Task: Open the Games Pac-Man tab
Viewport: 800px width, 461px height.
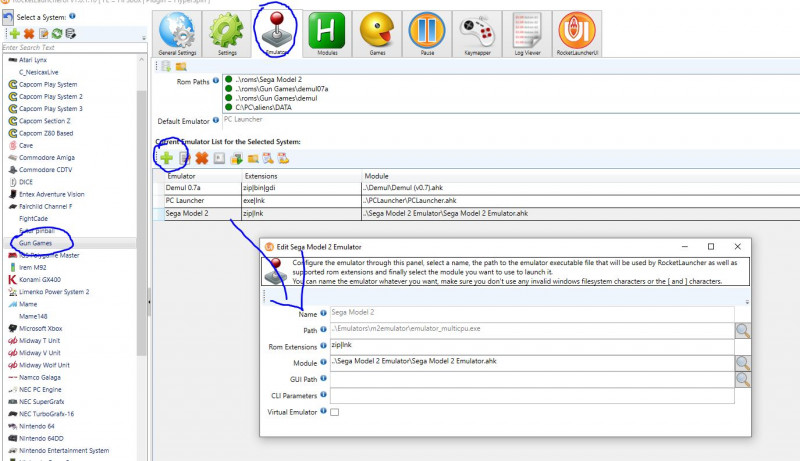Action: [377, 34]
